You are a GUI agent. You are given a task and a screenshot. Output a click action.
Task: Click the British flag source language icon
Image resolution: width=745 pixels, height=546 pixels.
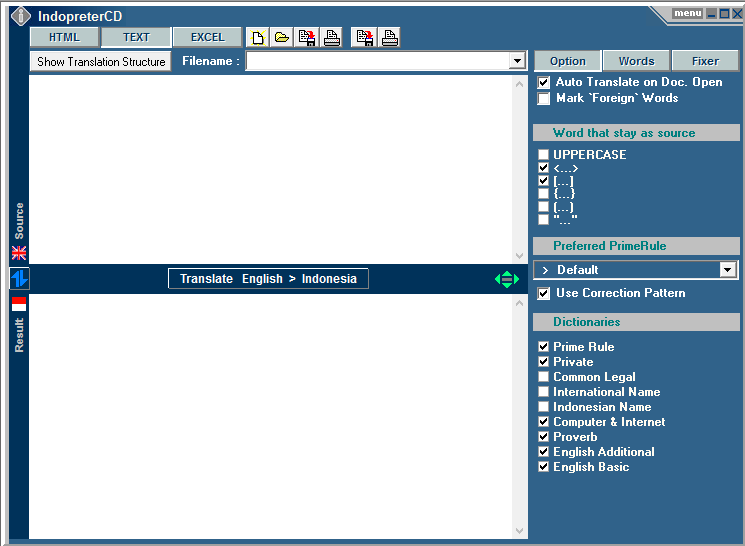pyautogui.click(x=19, y=253)
